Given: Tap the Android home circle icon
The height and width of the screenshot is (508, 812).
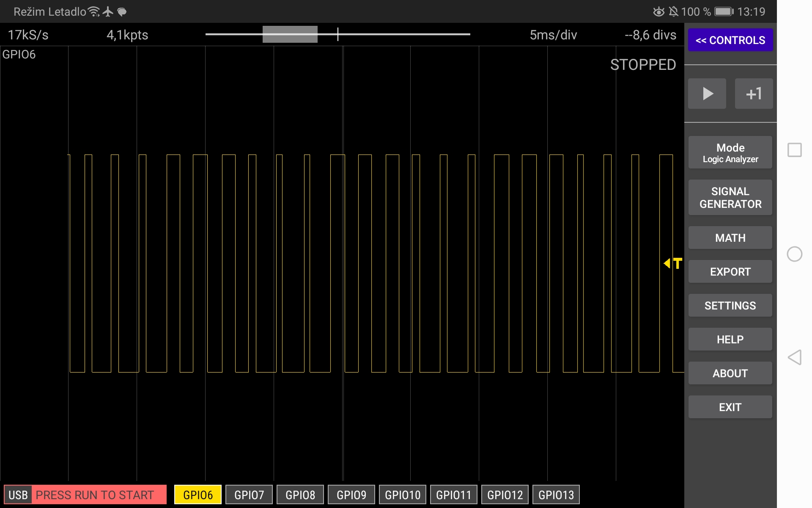Looking at the screenshot, I should tap(794, 254).
